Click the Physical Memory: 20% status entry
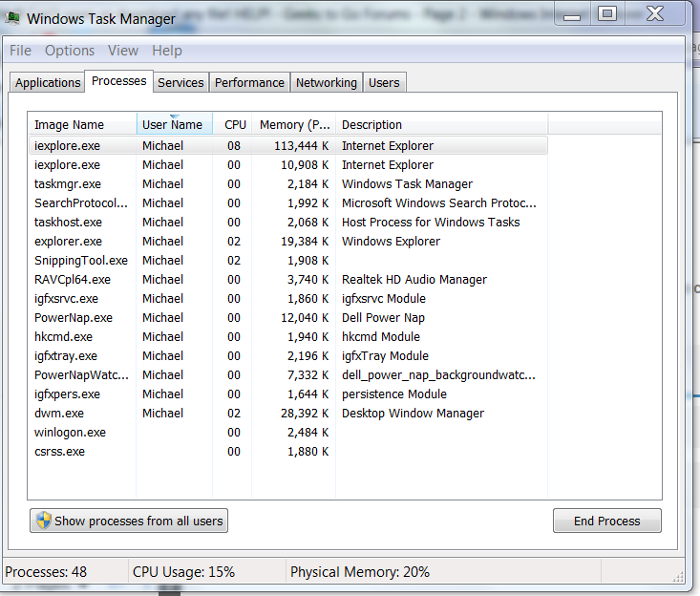Viewport: 700px width, 596px height. click(360, 572)
